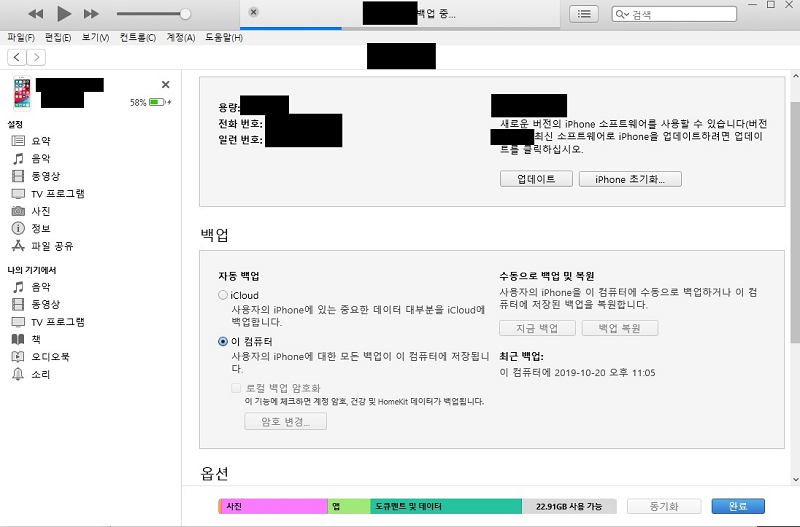Open the 파일(F) menu

coord(21,37)
